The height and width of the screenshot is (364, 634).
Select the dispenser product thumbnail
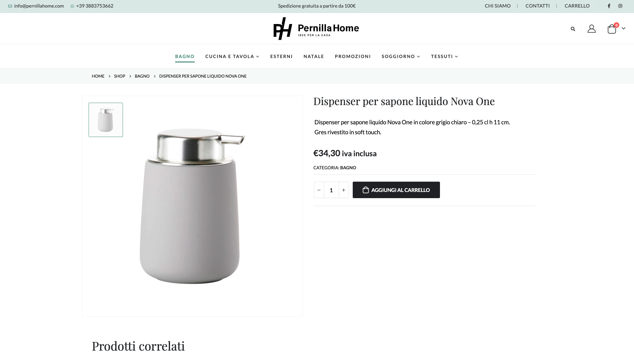(106, 120)
